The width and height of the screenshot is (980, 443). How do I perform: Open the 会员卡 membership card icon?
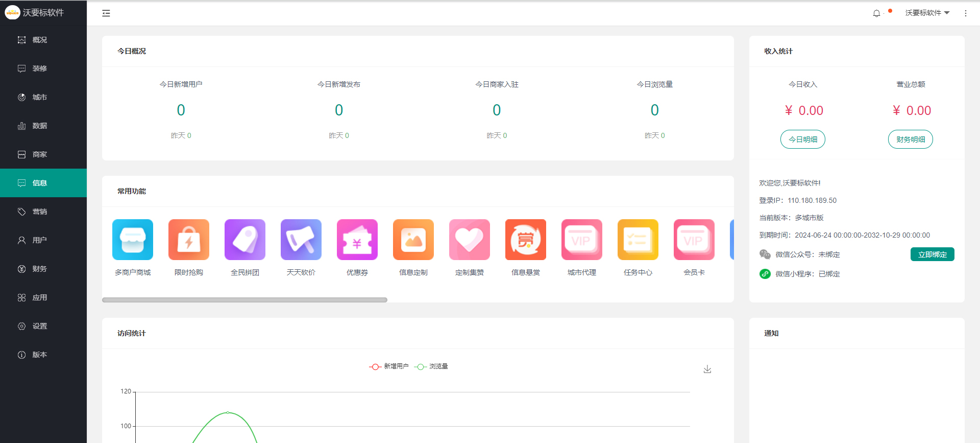[694, 240]
